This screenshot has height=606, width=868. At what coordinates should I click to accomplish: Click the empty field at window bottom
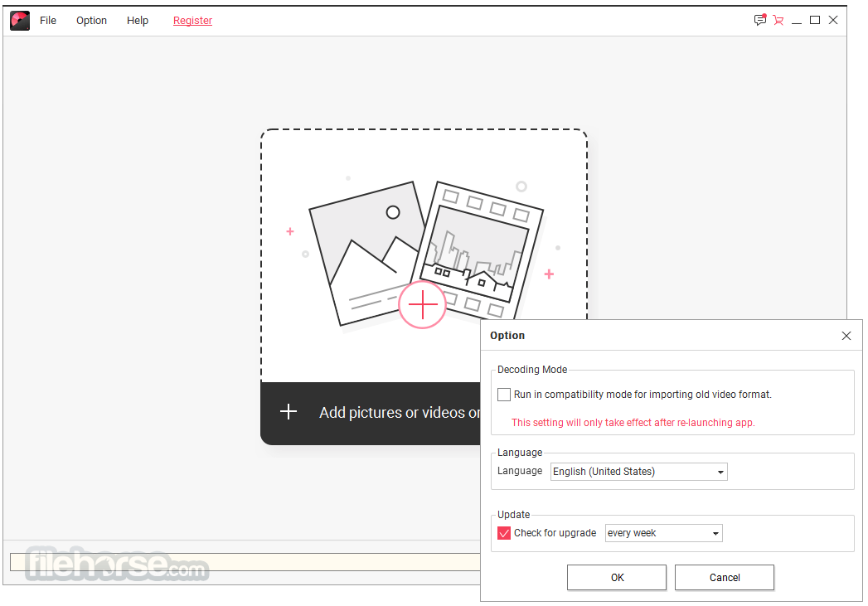tap(245, 562)
